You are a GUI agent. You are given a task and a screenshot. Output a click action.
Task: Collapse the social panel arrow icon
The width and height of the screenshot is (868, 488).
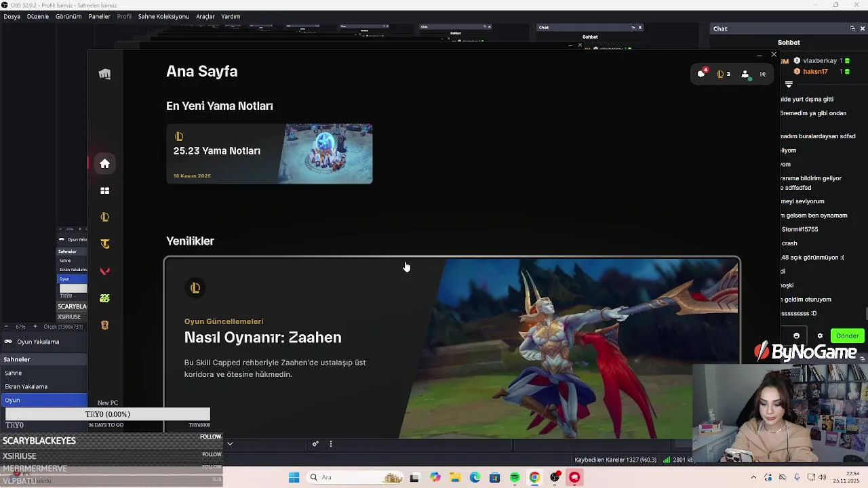coord(763,74)
